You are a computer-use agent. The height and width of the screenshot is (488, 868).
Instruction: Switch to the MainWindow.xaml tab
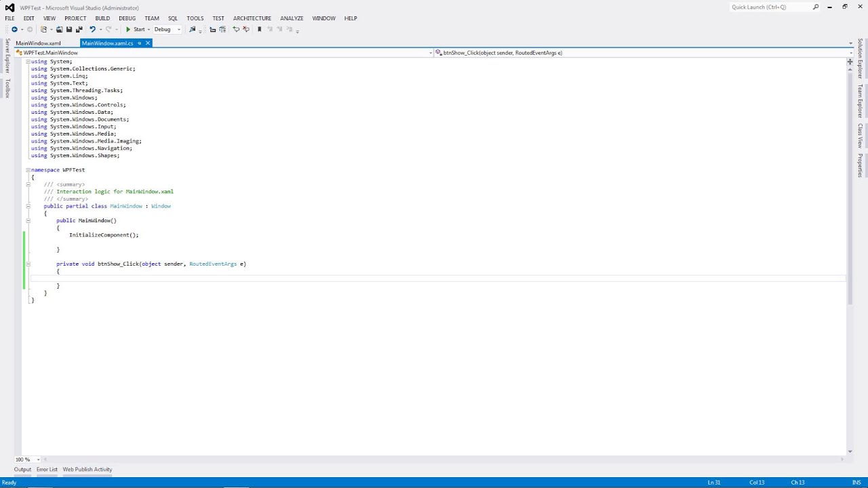(38, 43)
